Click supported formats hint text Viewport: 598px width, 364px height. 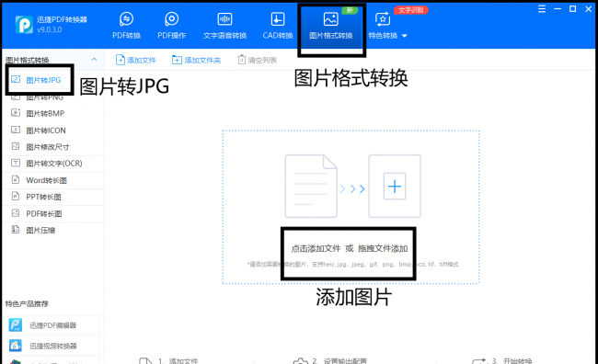(352, 264)
